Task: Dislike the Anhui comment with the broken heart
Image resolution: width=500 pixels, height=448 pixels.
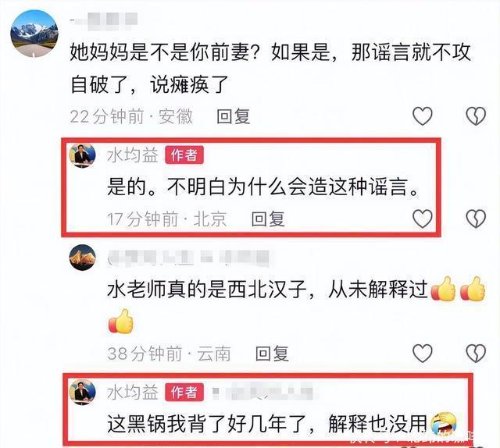Action: point(476,116)
